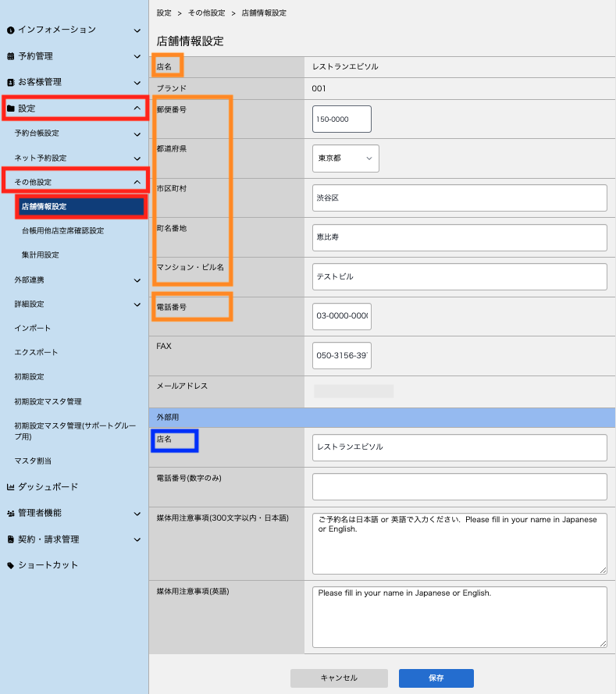This screenshot has height=694, width=616.
Task: Open マスタ割当 menu item
Action: coord(33,461)
